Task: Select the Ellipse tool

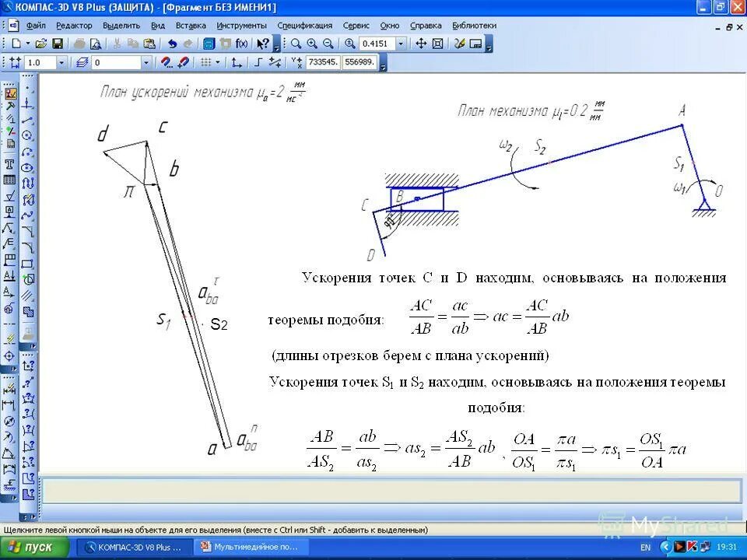Action: coord(28,168)
